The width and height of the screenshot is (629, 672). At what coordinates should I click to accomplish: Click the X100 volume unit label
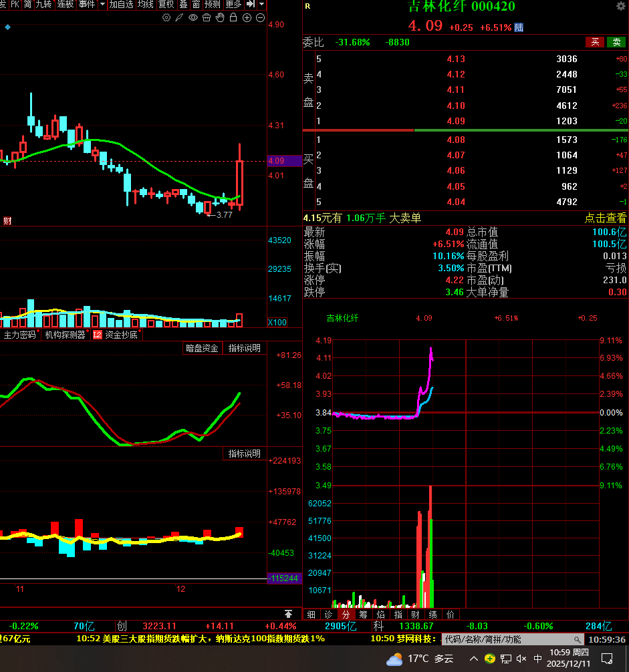pyautogui.click(x=277, y=322)
